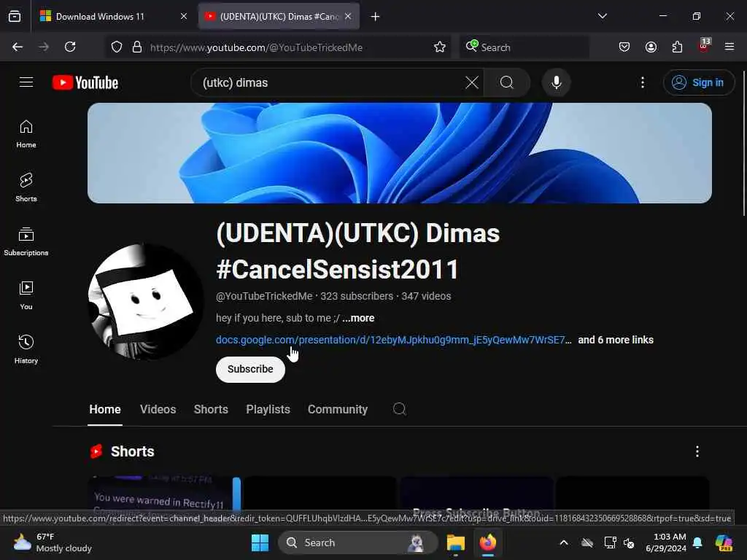Subscribe to the channel
747x560 pixels.
(250, 369)
